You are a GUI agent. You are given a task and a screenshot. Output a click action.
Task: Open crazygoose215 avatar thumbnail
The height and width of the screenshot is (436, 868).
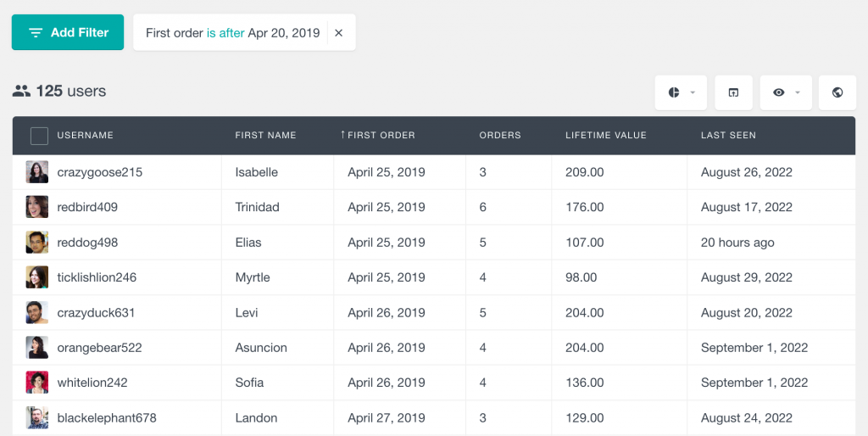(37, 172)
